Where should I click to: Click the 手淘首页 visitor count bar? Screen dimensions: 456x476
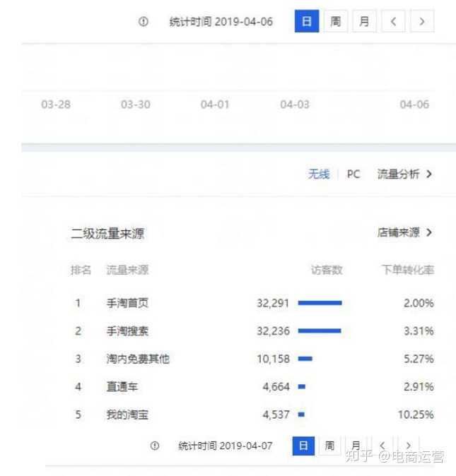pos(320,303)
